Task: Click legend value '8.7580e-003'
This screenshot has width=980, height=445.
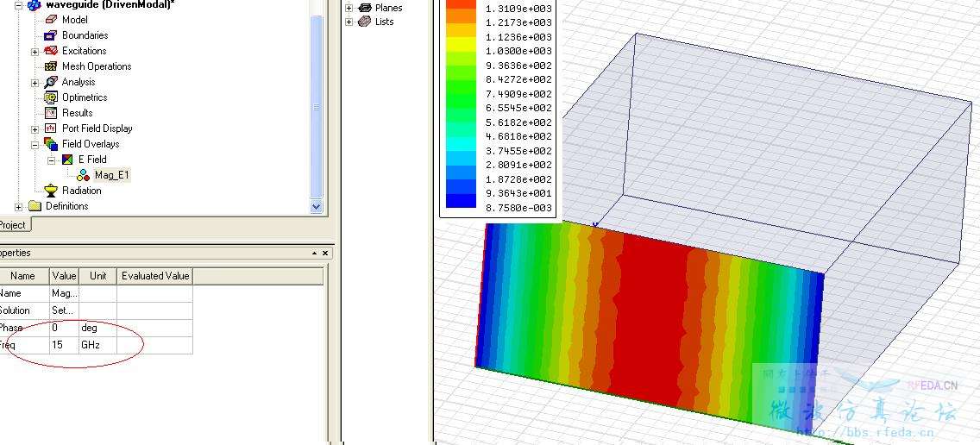Action: (x=518, y=208)
